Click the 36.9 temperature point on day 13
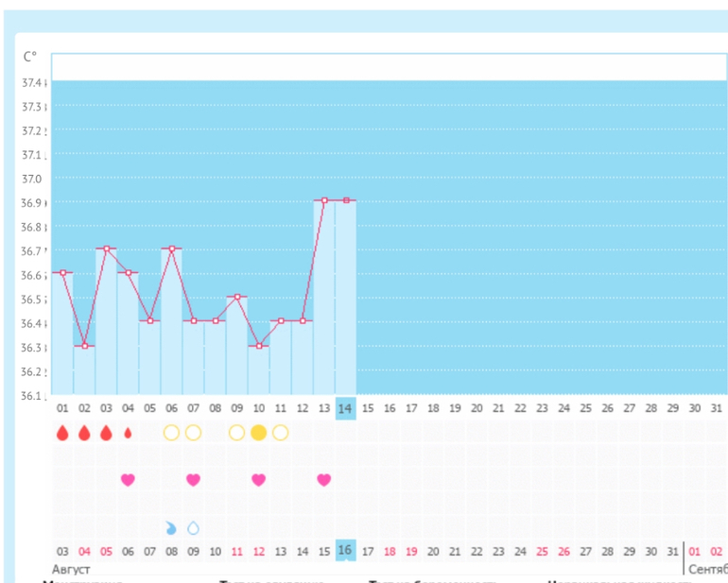The width and height of the screenshot is (728, 583). [x=324, y=200]
